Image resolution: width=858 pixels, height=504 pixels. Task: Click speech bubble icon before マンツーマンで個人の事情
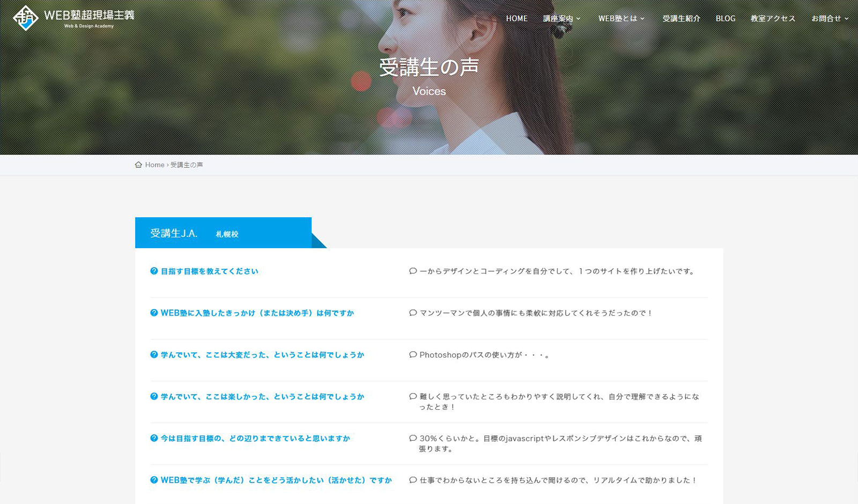coord(413,313)
